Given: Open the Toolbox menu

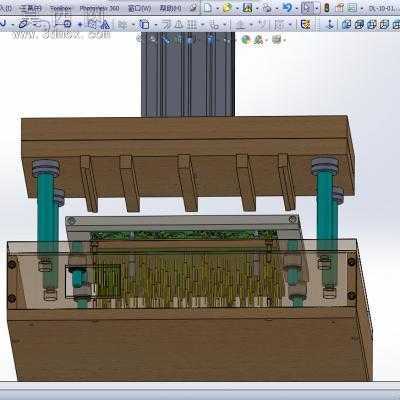Looking at the screenshot, I should coord(61,8).
